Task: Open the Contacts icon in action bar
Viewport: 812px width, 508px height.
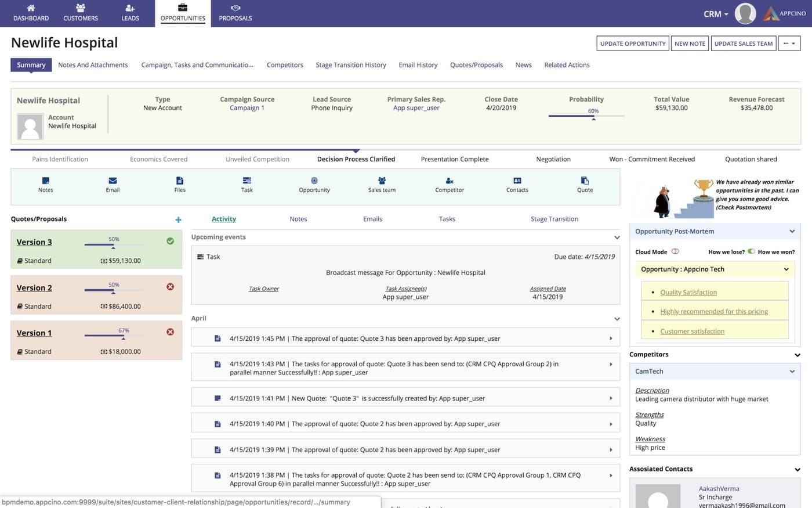Action: [x=517, y=181]
